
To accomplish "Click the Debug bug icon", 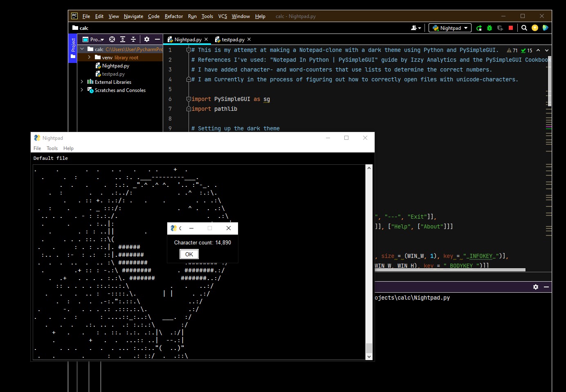I will tap(490, 28).
